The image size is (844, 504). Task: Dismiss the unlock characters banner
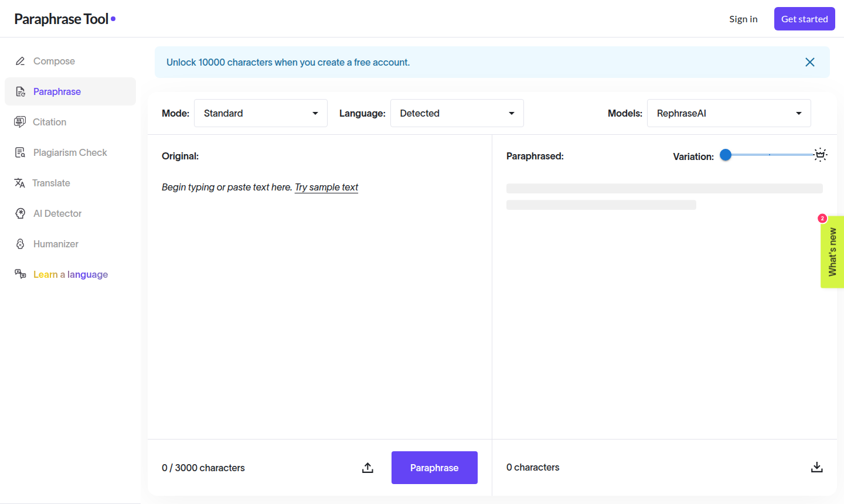[x=810, y=62]
